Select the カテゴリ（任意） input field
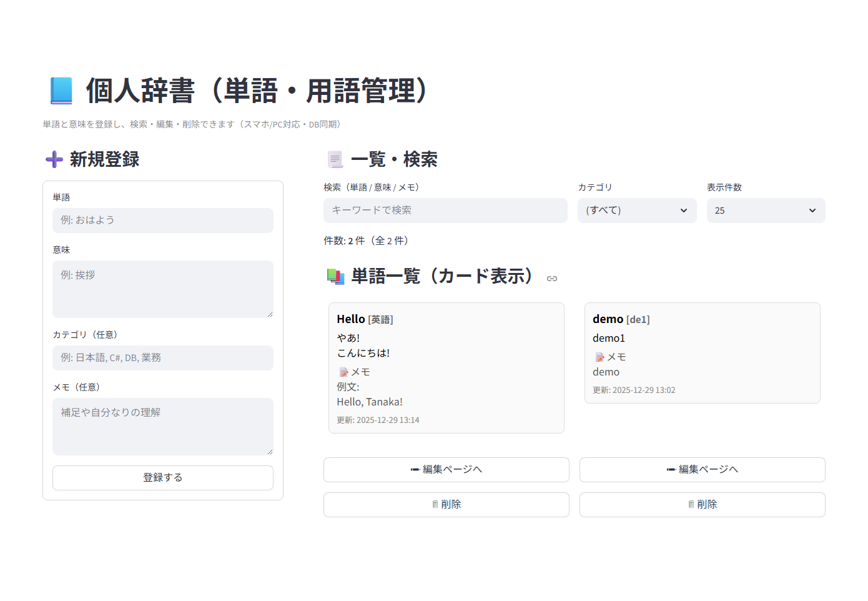 162,358
